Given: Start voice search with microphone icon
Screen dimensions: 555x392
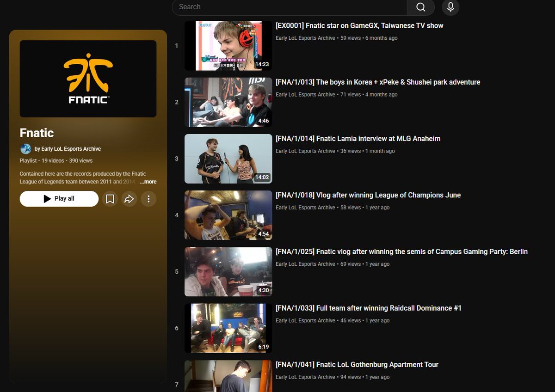Looking at the screenshot, I should pyautogui.click(x=450, y=7).
